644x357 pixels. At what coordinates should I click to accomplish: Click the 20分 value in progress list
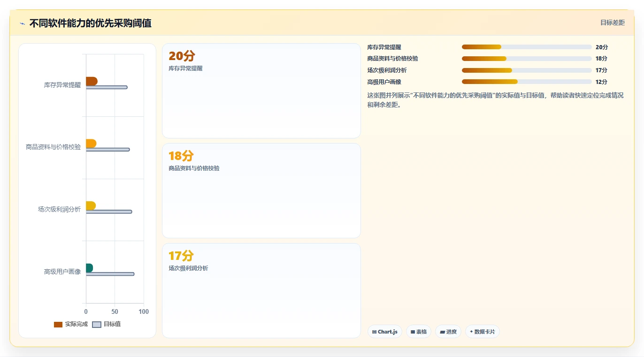click(602, 47)
